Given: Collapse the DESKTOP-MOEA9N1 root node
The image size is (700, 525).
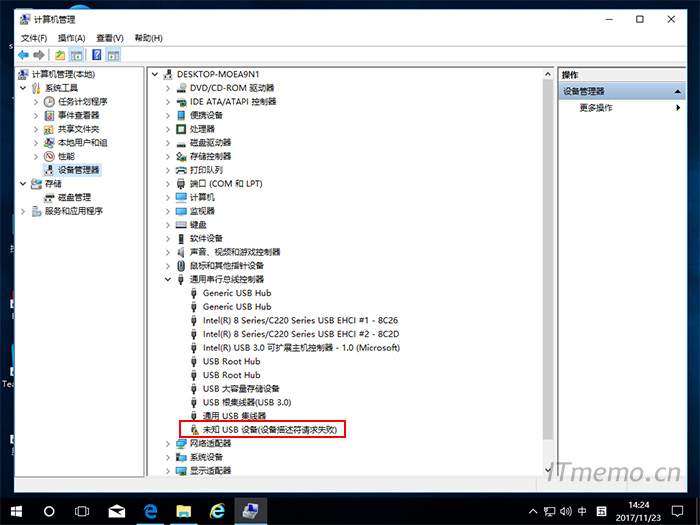Looking at the screenshot, I should (x=155, y=74).
